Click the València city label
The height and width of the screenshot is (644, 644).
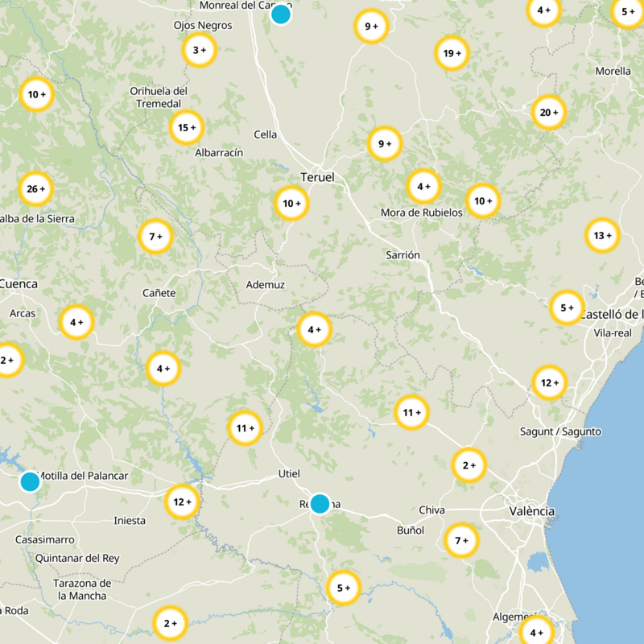point(532,511)
